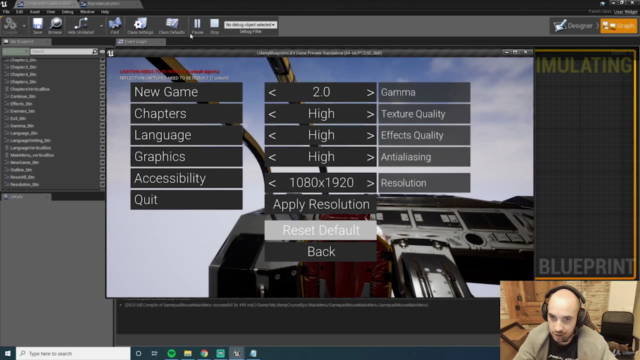Open the Debug menu
640x360 pixels.
67,12
